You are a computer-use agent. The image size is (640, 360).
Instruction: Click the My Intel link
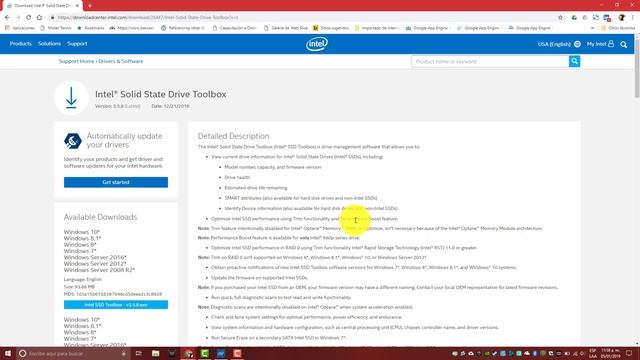point(596,44)
